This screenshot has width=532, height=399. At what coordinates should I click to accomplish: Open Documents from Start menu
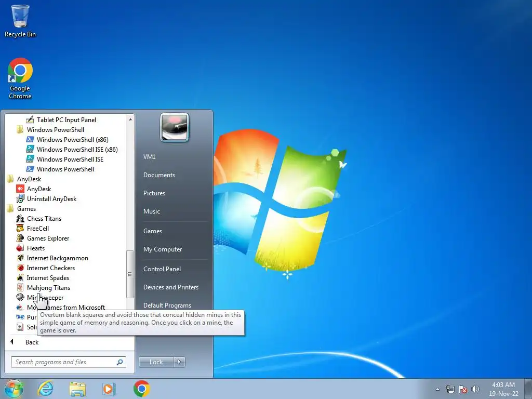click(159, 175)
